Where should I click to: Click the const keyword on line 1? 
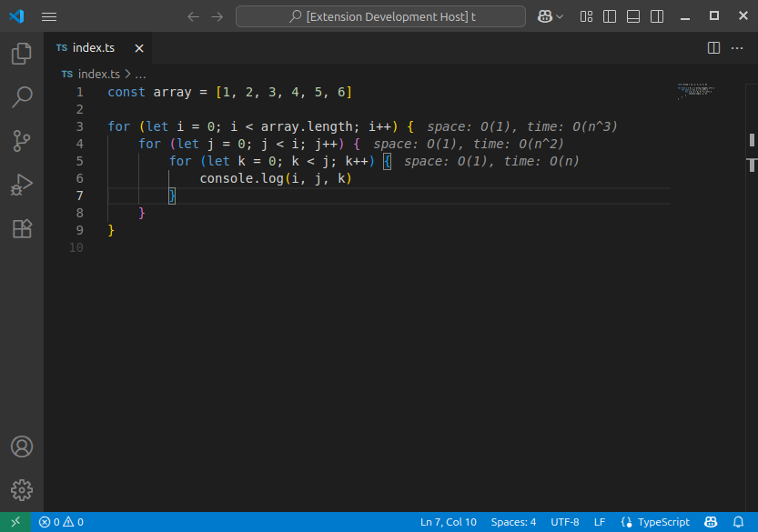click(x=126, y=92)
